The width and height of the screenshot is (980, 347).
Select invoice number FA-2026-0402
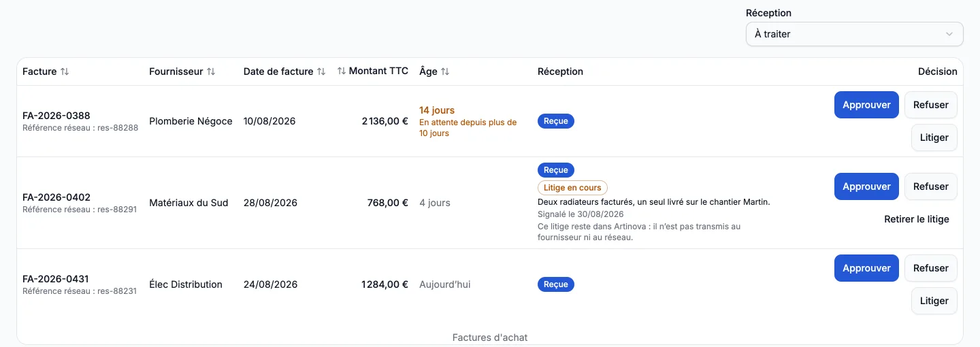point(56,197)
